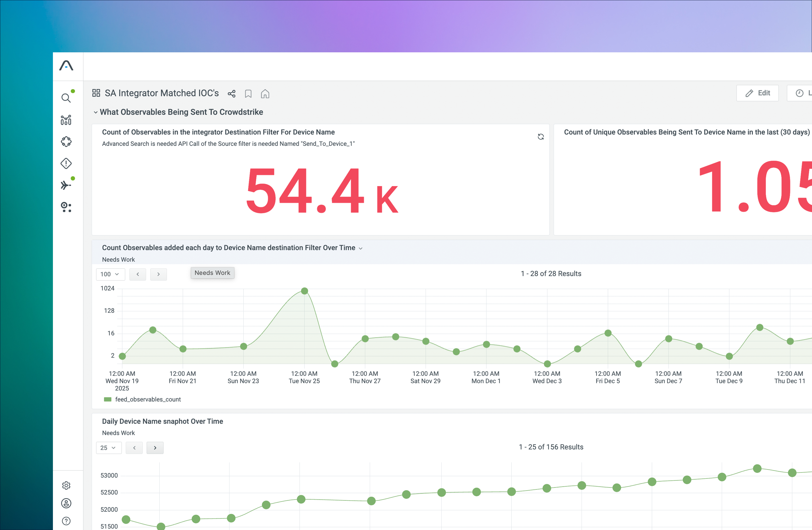The width and height of the screenshot is (812, 530).
Task: Open the alerts diamond warning icon
Action: click(66, 164)
